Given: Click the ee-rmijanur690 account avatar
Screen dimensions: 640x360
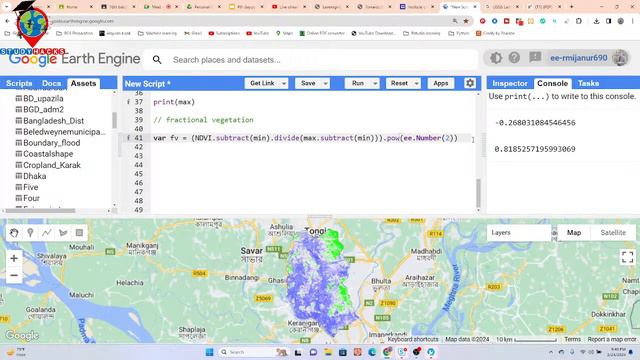Looking at the screenshot, I should pyautogui.click(x=620, y=58).
